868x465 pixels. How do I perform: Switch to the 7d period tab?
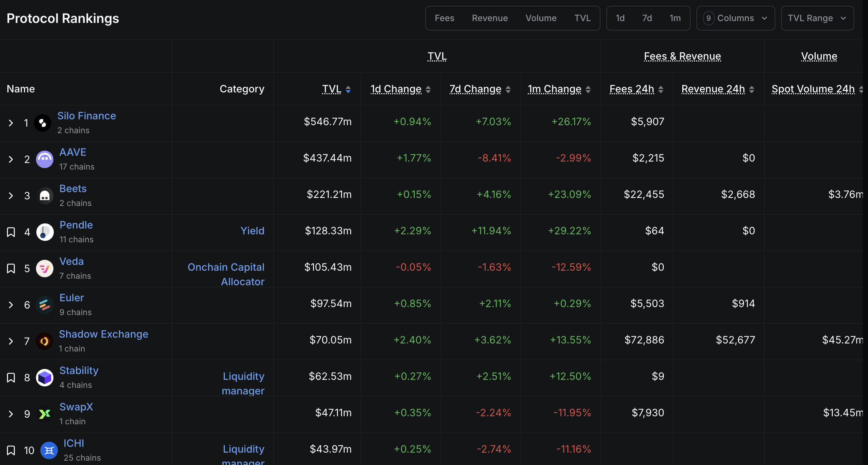pos(647,18)
